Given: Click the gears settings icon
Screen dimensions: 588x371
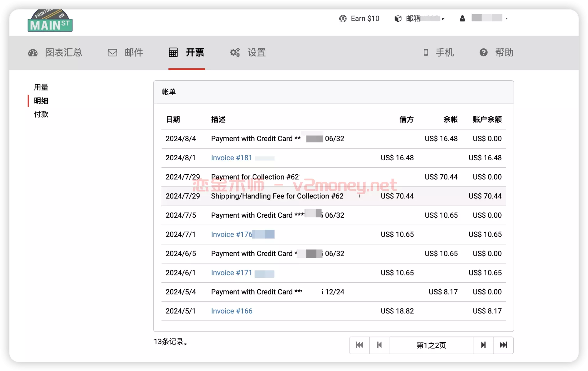Looking at the screenshot, I should point(235,53).
